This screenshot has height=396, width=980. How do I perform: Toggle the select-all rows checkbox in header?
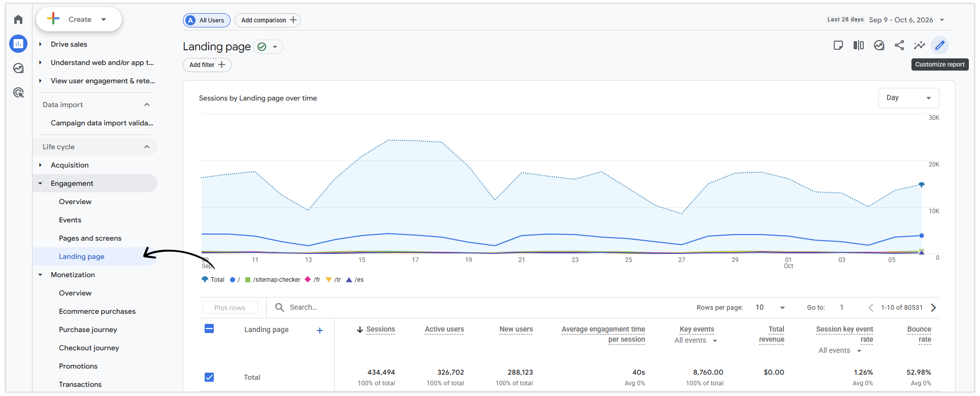click(x=209, y=329)
